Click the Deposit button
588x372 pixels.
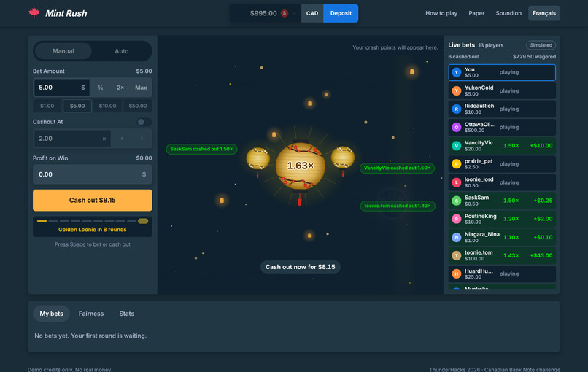pyautogui.click(x=341, y=14)
